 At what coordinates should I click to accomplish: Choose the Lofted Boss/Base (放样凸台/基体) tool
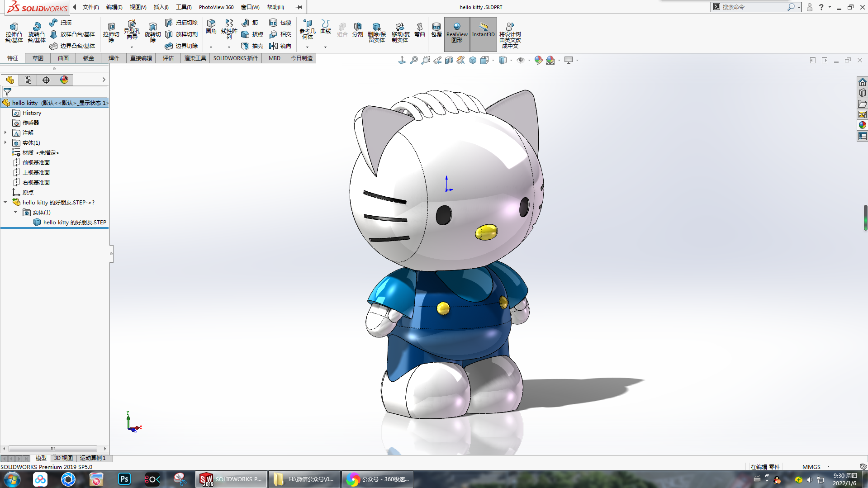tap(72, 34)
